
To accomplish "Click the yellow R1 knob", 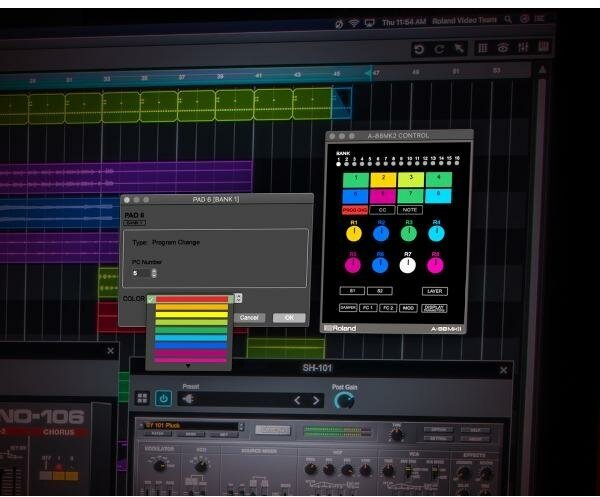I will pyautogui.click(x=354, y=234).
